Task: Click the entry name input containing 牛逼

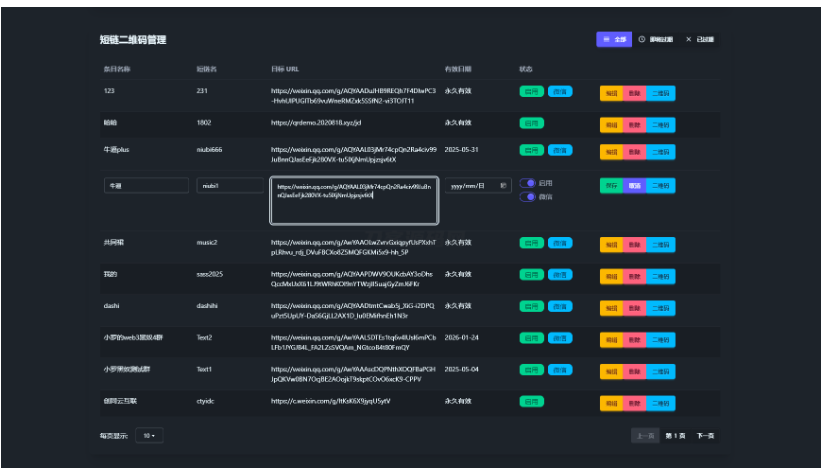Action: click(145, 185)
